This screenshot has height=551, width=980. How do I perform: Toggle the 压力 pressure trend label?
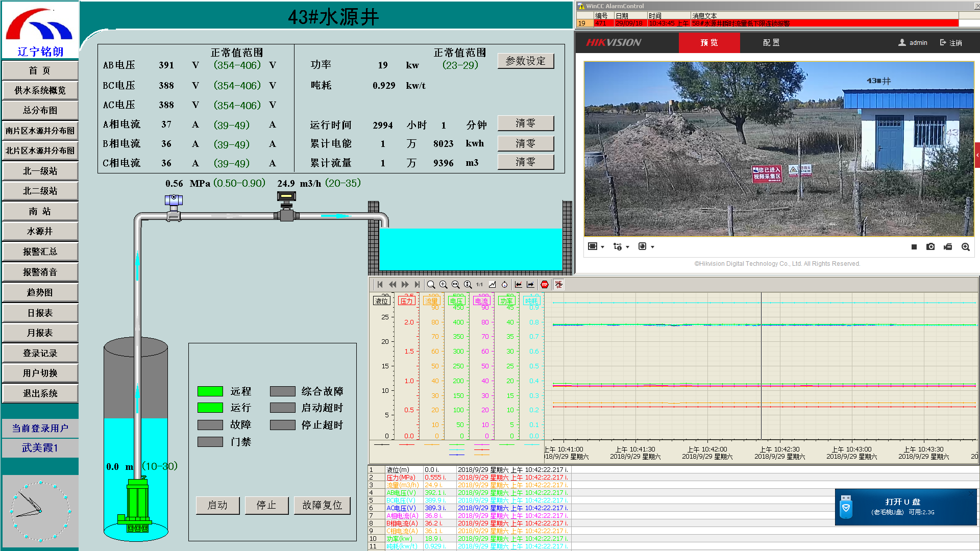pos(406,301)
